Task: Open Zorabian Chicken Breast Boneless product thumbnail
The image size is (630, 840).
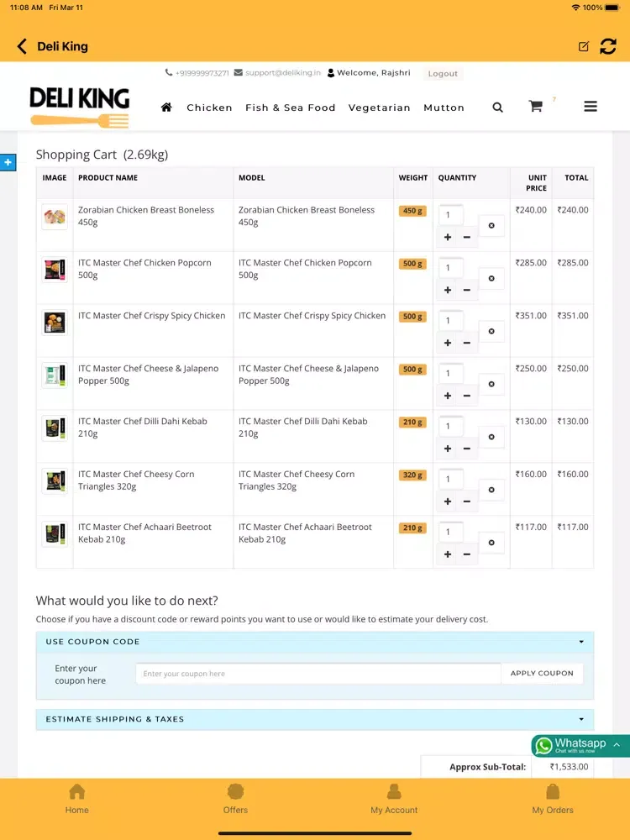Action: [55, 217]
